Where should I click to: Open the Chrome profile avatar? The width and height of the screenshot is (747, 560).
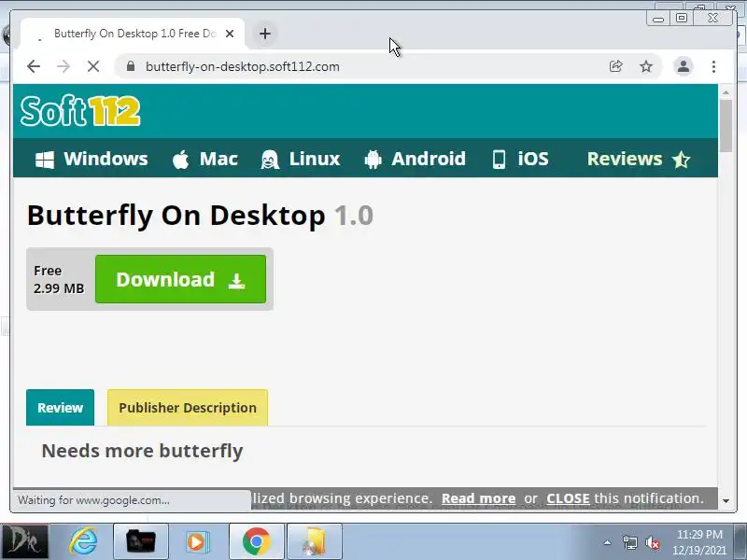tap(684, 66)
